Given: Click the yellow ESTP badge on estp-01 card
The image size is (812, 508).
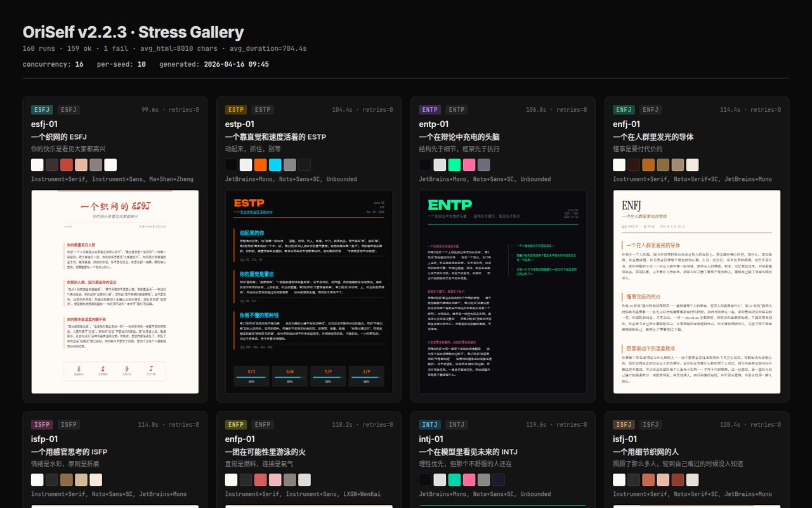Looking at the screenshot, I should pyautogui.click(x=236, y=109).
